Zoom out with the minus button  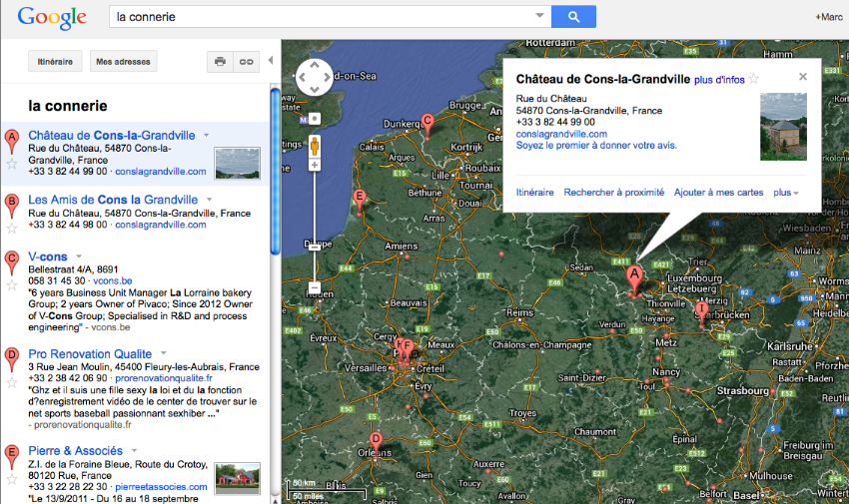[315, 287]
